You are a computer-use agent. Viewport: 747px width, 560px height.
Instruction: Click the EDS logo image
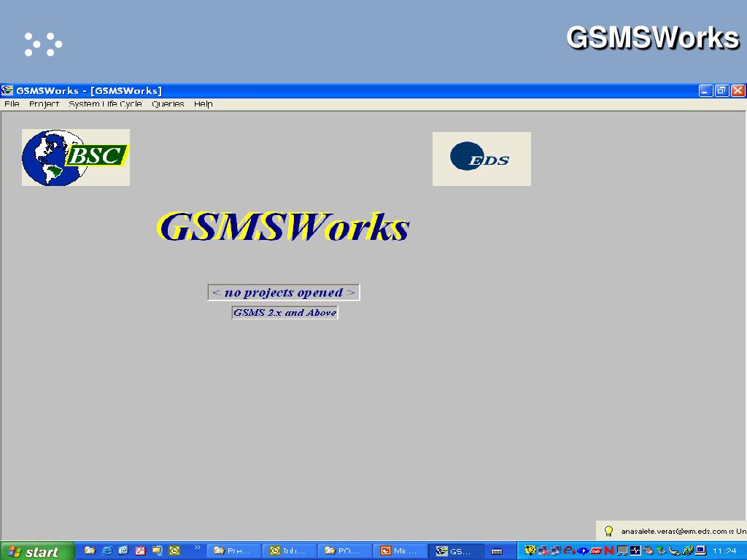(481, 158)
